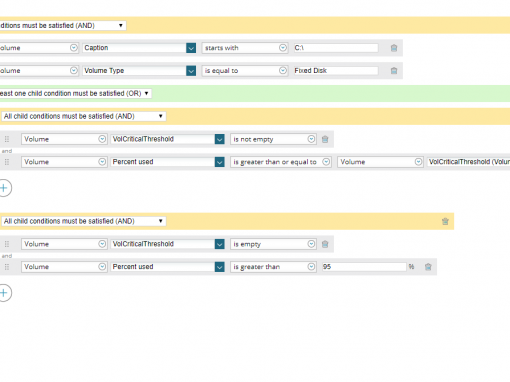Screen dimensions: 510x382
Task: Delete the Volume Type condition row
Action: pyautogui.click(x=394, y=71)
